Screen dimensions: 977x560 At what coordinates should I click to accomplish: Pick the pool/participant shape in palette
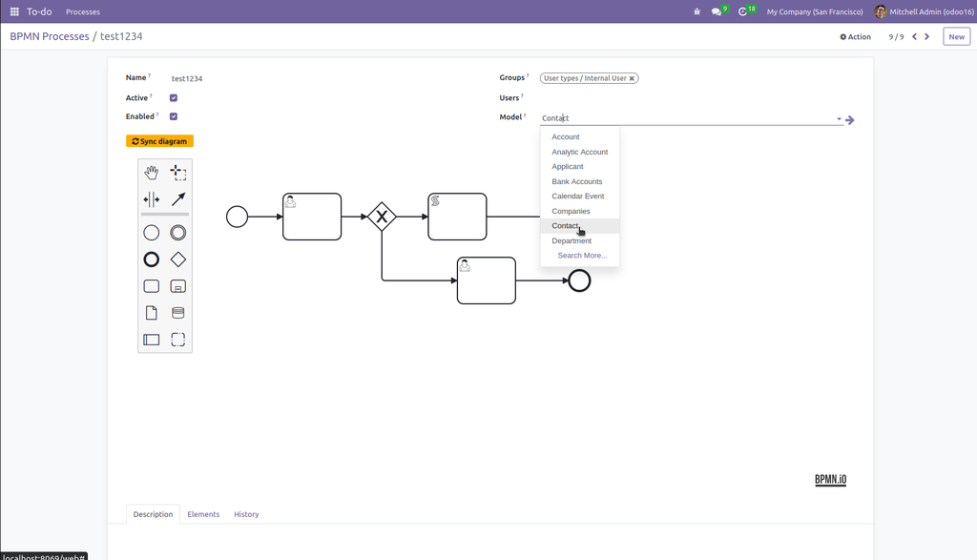(x=152, y=340)
